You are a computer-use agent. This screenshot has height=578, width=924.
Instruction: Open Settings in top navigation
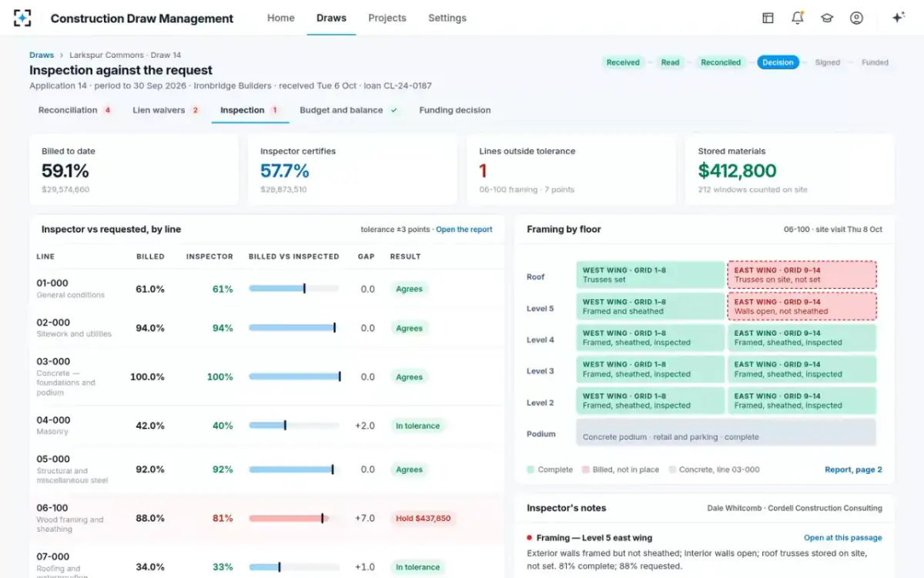(x=447, y=18)
